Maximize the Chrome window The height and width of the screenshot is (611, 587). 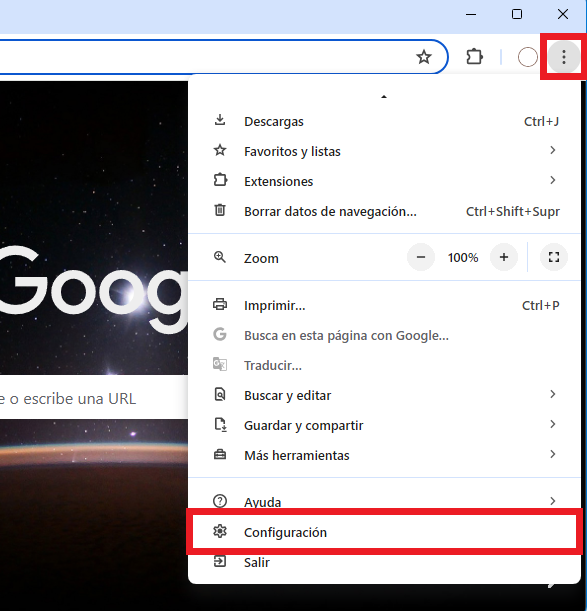pyautogui.click(x=517, y=14)
